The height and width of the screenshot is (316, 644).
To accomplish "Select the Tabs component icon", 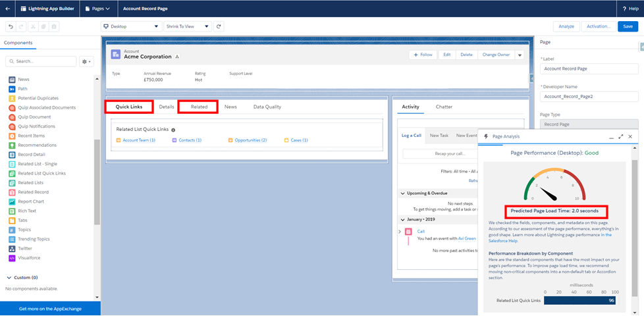I will click(12, 221).
